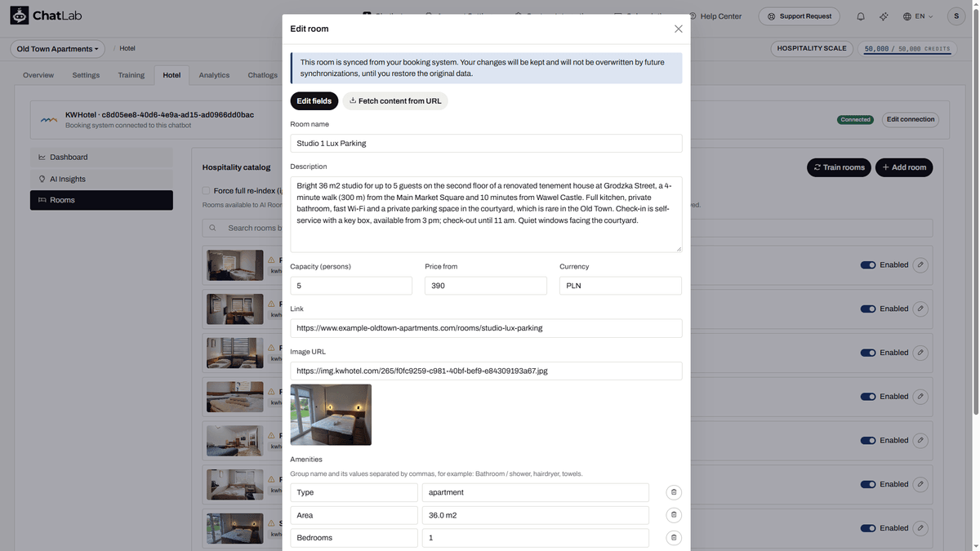Open the Analytics tab

coord(214,75)
